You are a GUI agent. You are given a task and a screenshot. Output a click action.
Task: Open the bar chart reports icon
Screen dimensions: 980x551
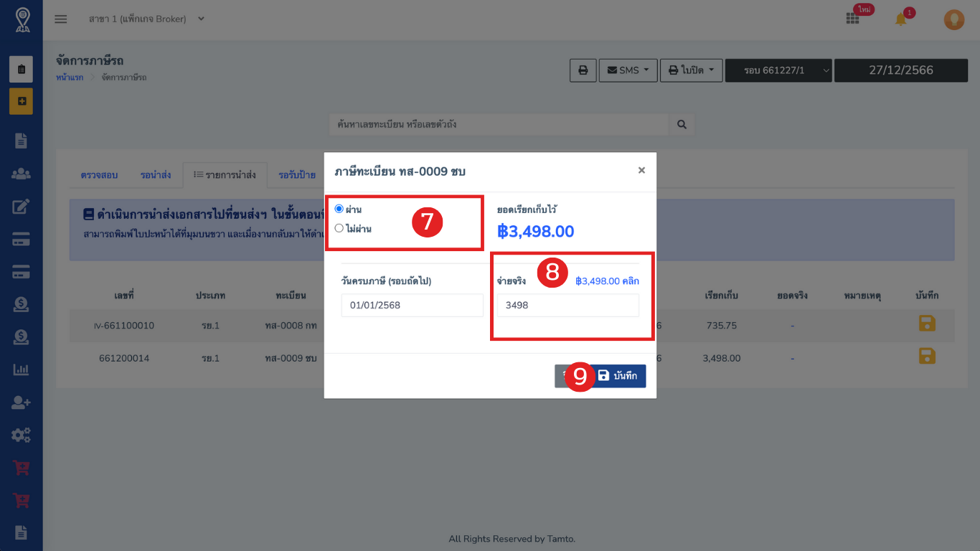click(21, 369)
